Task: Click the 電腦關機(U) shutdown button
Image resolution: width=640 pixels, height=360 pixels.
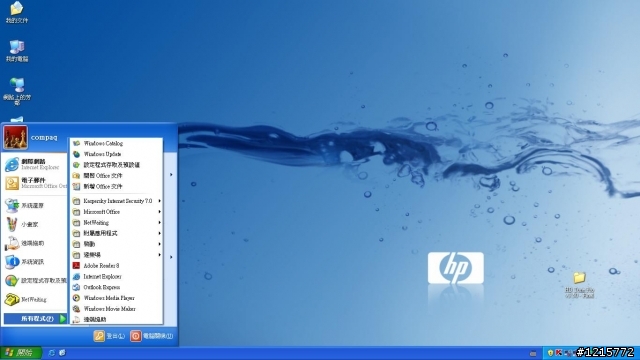Action: 152,336
